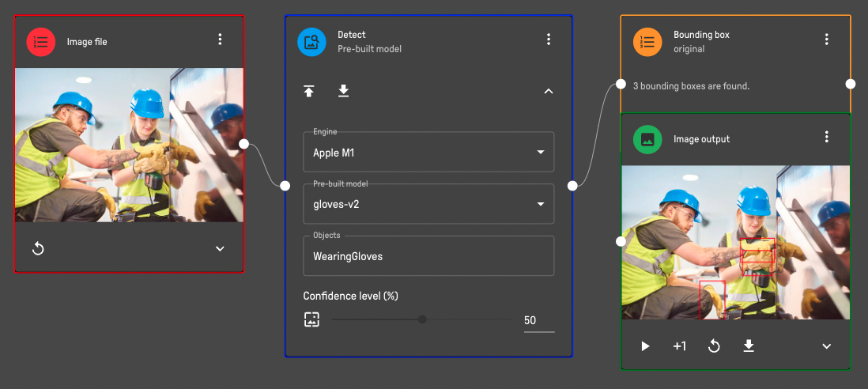Download the output image
The width and height of the screenshot is (868, 389).
pos(749,346)
